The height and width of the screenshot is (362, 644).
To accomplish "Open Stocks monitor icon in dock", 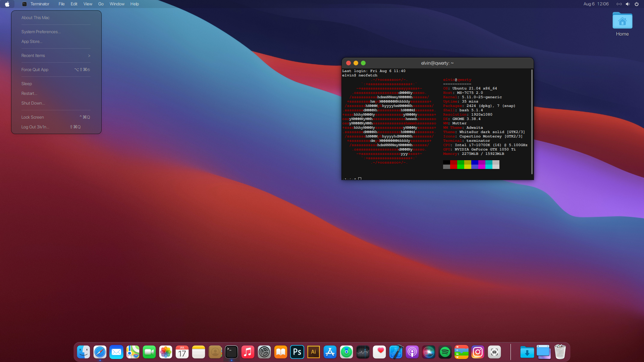I will 363,352.
